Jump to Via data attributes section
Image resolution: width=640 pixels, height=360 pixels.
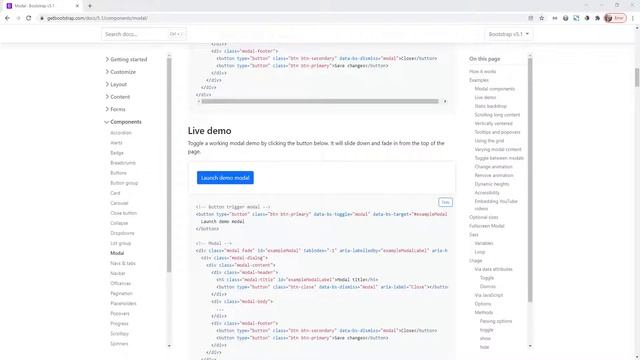point(493,269)
